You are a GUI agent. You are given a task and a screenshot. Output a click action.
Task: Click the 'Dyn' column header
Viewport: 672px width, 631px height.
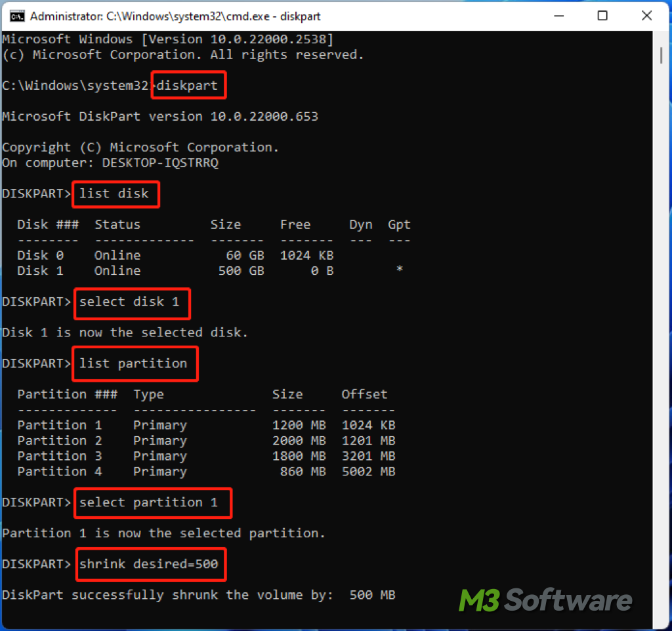coord(360,225)
